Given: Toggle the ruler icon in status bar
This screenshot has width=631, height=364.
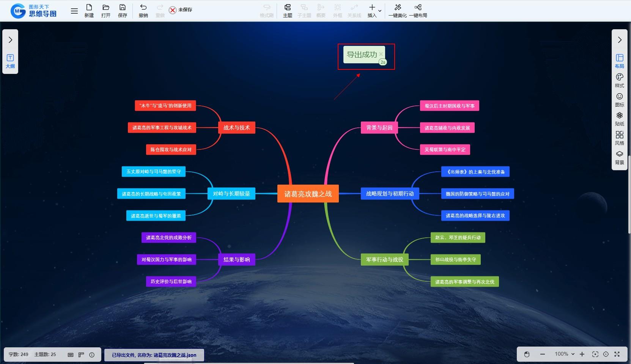Looking at the screenshot, I should 81,355.
